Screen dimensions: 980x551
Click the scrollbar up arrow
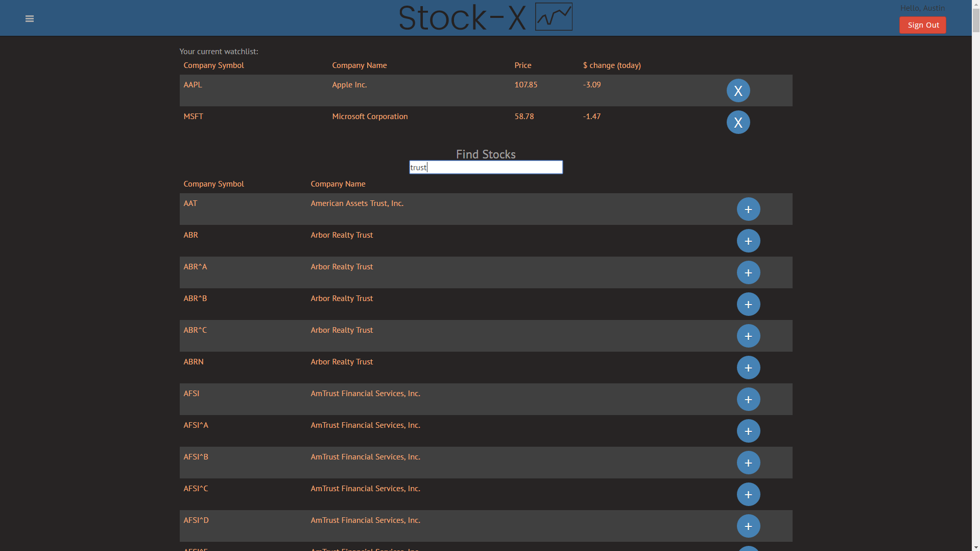pyautogui.click(x=975, y=4)
